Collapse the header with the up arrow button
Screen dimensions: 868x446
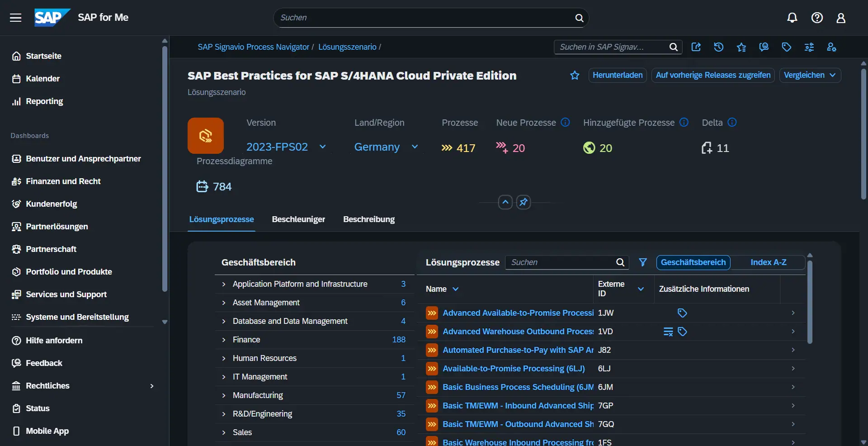(x=505, y=202)
